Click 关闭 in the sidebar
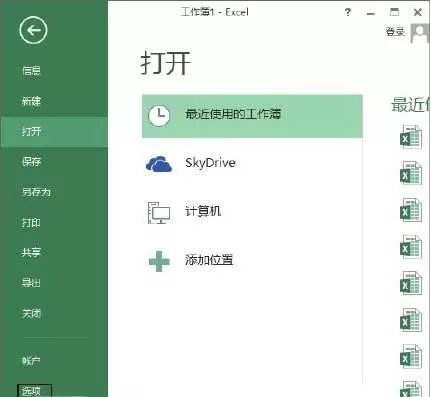The image size is (431, 397). [x=31, y=313]
